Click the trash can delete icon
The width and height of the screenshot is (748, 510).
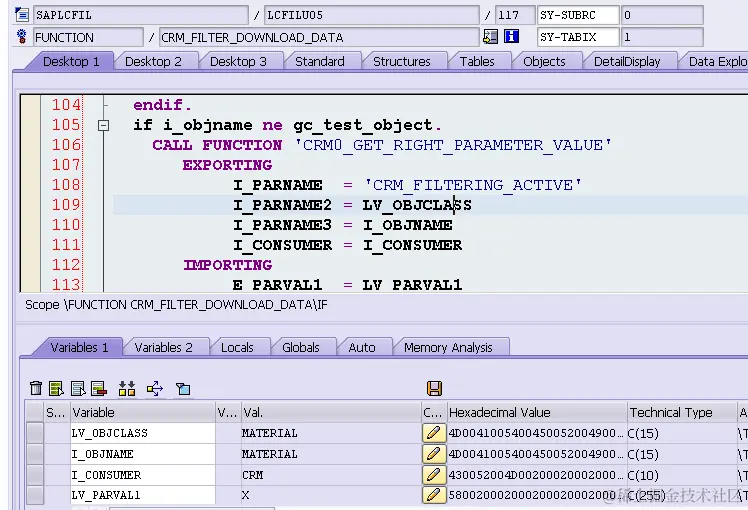36,388
